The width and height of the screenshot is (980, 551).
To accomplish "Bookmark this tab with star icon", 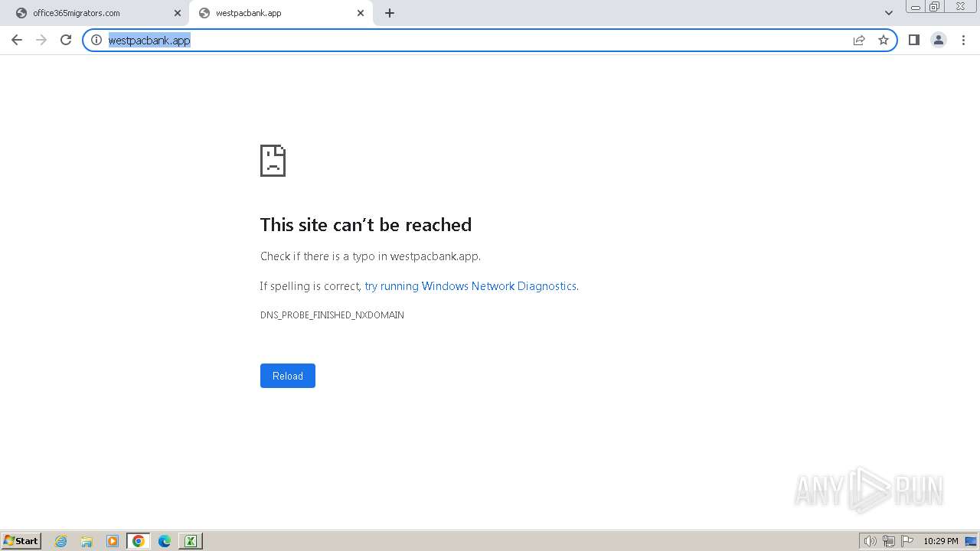I will click(884, 40).
